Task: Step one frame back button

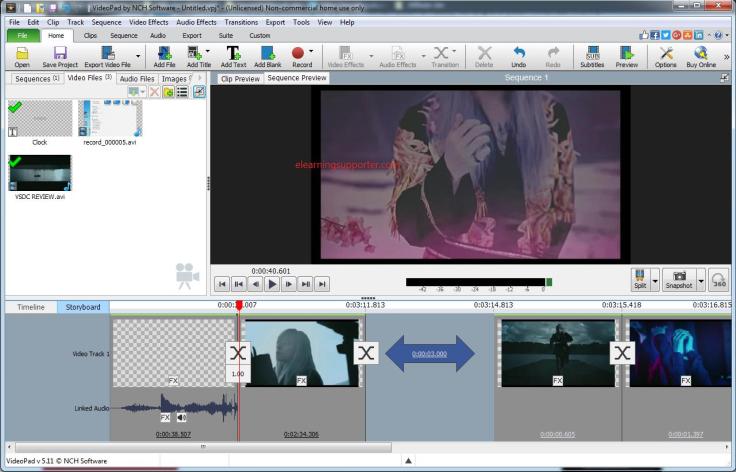Action: [255, 284]
